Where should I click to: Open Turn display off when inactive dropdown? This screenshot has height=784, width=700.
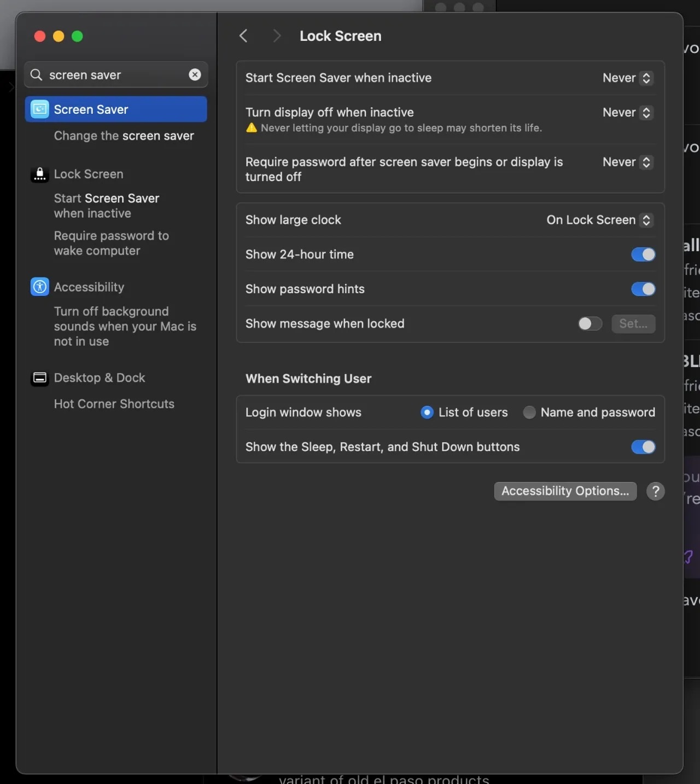pyautogui.click(x=627, y=113)
